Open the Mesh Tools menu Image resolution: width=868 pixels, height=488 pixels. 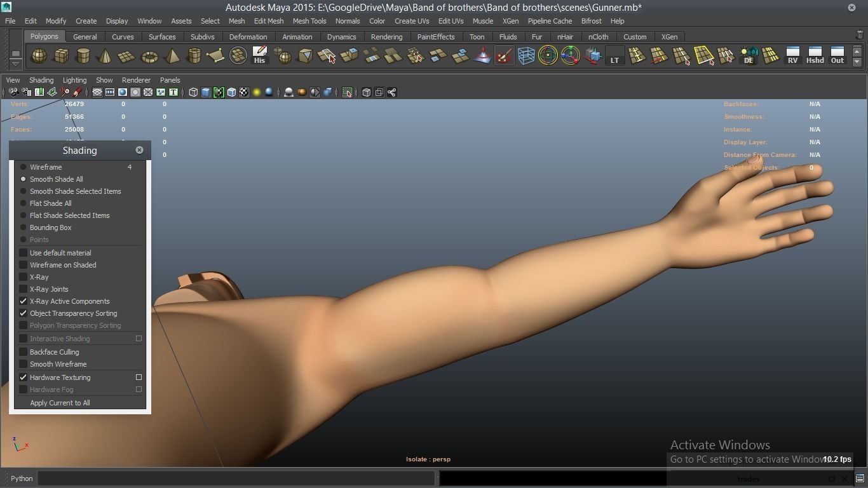click(309, 21)
